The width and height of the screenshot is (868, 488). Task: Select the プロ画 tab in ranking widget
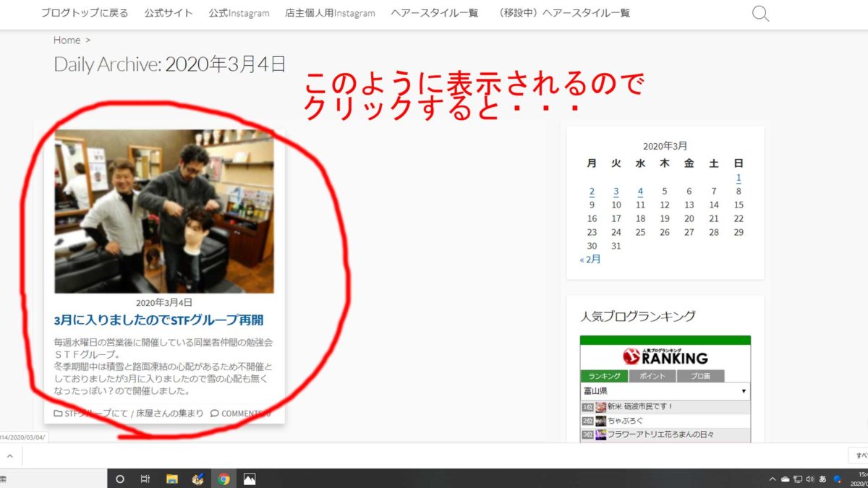(x=700, y=376)
